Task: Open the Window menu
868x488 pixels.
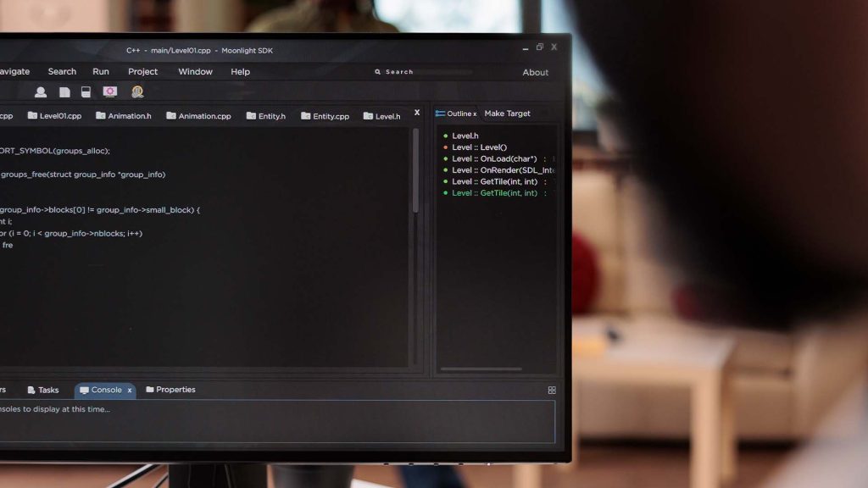Action: 195,72
